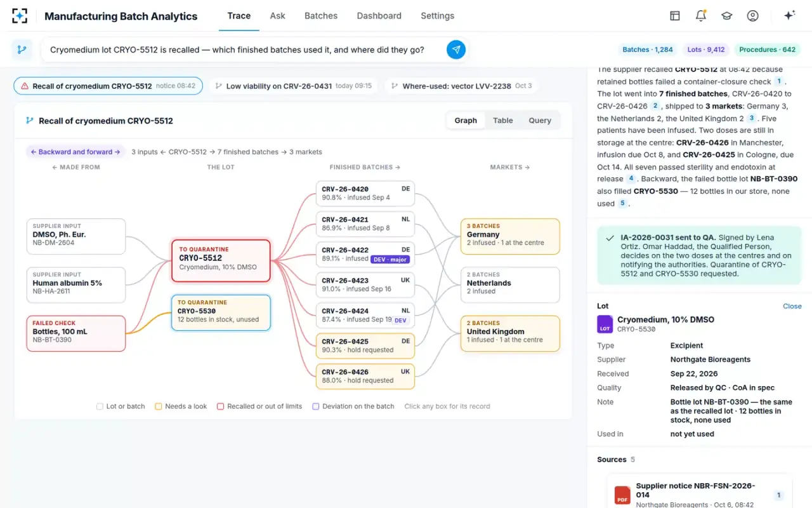Click the DEV badge on CRV-26-0424

tap(400, 320)
